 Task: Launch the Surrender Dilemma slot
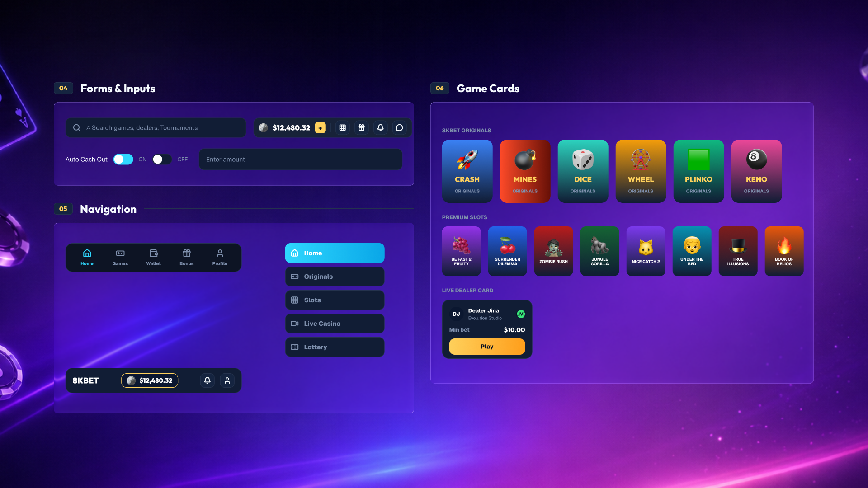[508, 251]
